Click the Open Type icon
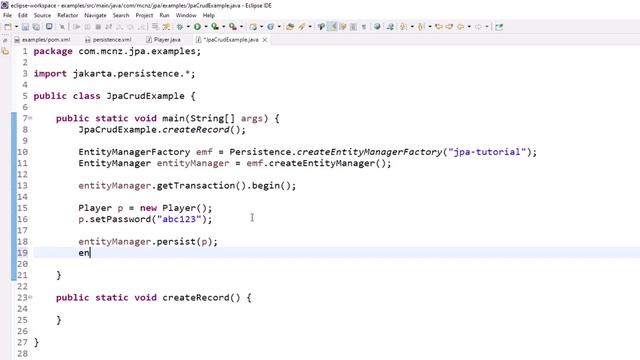The width and height of the screenshot is (640, 360). click(x=290, y=27)
